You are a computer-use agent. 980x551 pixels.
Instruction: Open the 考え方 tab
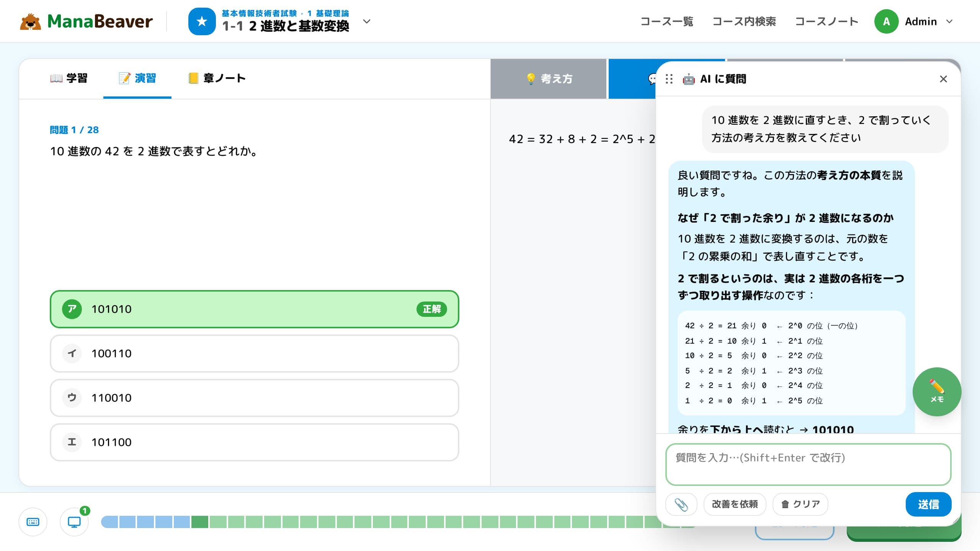(x=549, y=79)
